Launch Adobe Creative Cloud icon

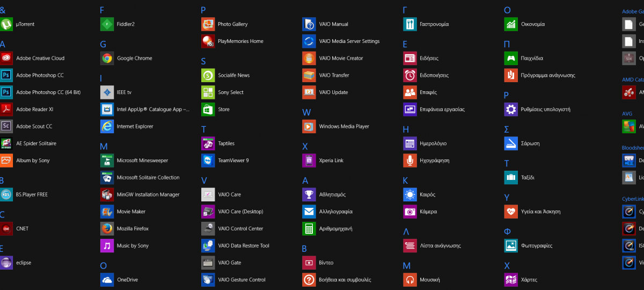(6, 58)
